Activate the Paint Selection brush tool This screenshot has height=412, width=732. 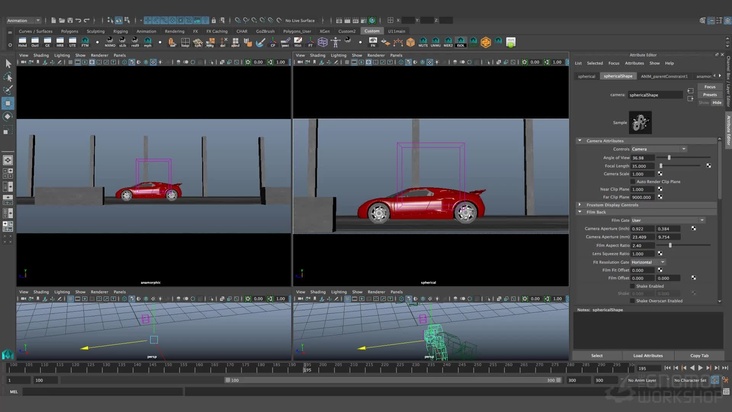tap(8, 89)
